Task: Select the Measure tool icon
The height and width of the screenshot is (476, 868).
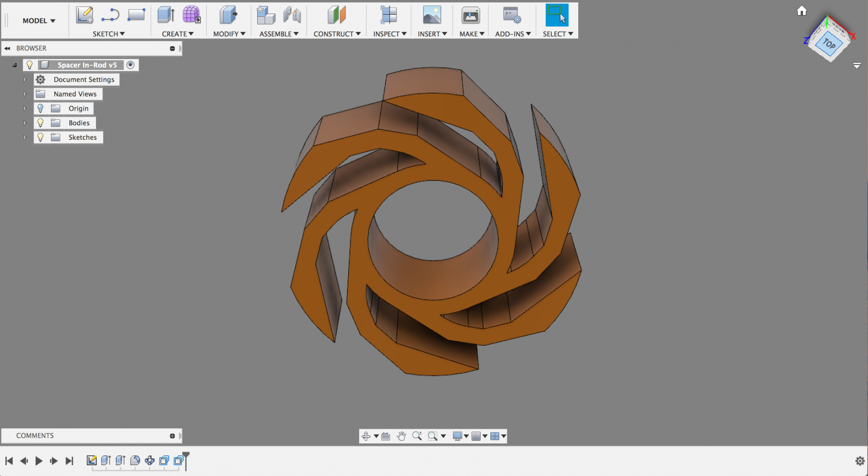Action: pos(388,15)
